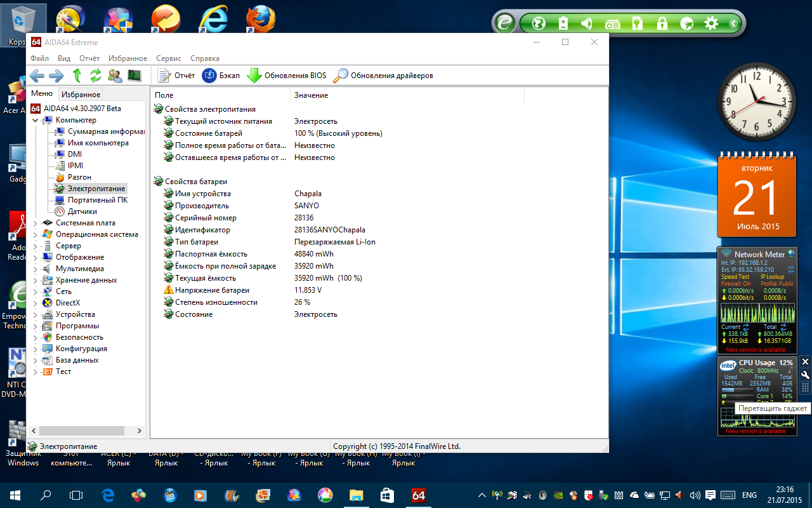Select the Напряжение батареи row
812x508 pixels.
tap(379, 290)
